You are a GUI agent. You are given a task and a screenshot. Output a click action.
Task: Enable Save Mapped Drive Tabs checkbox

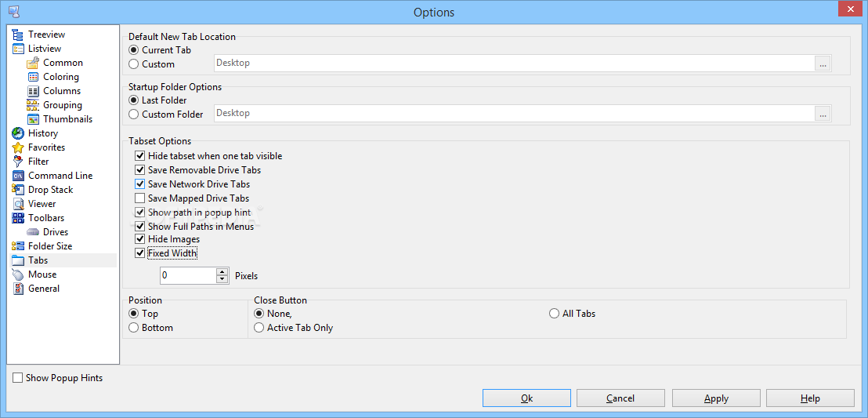pyautogui.click(x=139, y=198)
